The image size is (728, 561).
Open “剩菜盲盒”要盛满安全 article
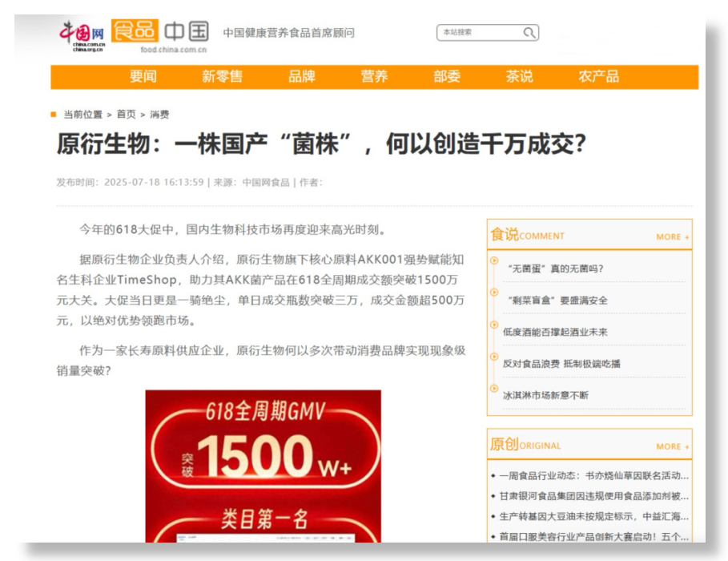point(557,301)
